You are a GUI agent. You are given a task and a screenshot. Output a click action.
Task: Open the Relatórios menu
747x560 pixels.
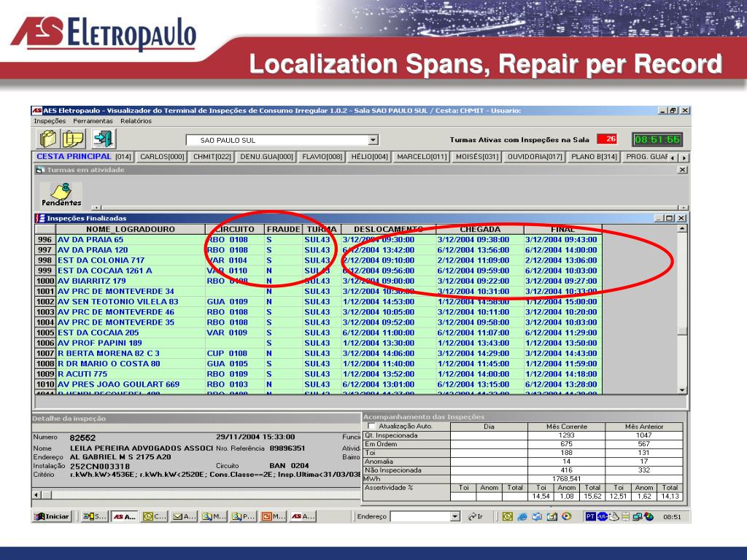(x=136, y=121)
